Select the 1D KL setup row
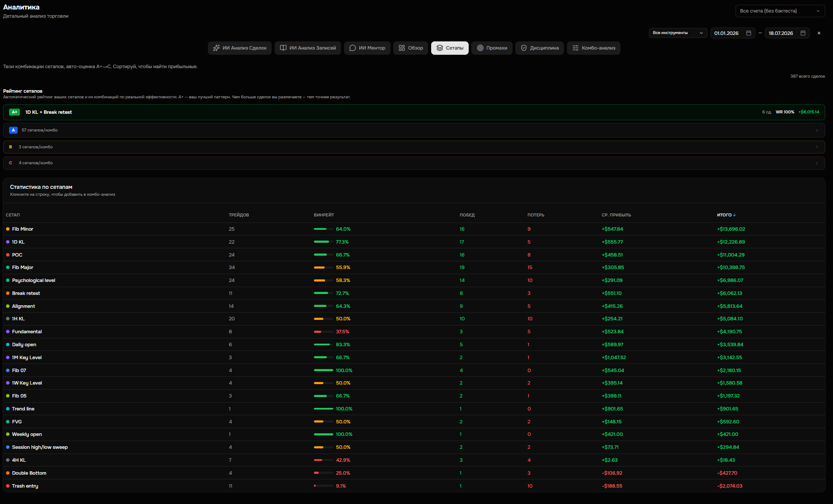The image size is (833, 504). pos(414,242)
